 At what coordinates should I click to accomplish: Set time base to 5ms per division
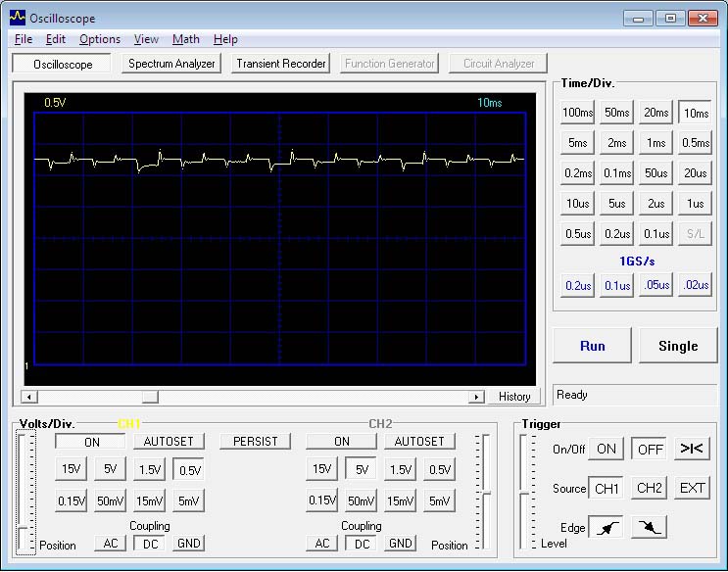578,143
